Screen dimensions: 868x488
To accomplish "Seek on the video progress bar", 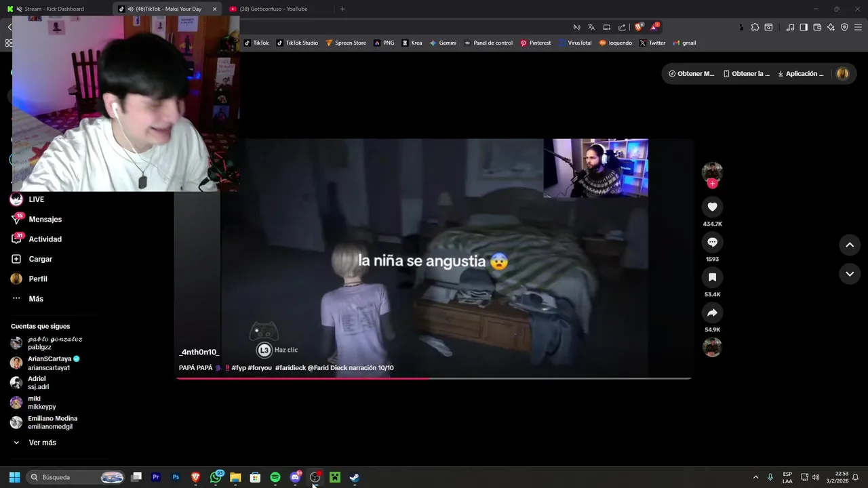I will tap(433, 378).
